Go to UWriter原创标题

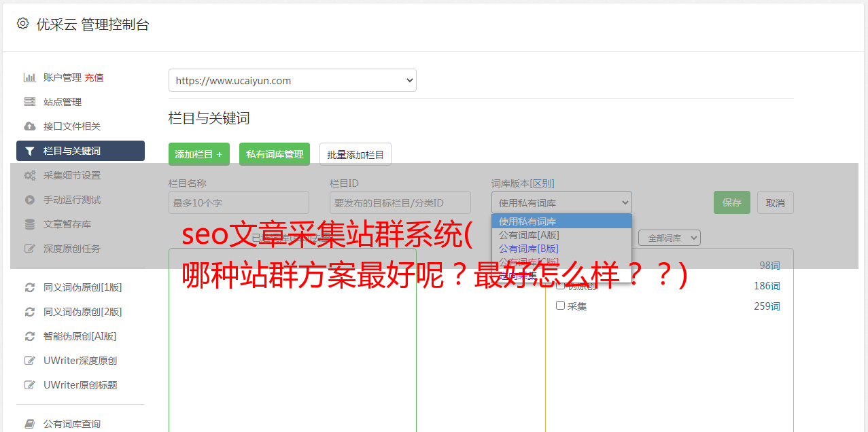point(80,385)
